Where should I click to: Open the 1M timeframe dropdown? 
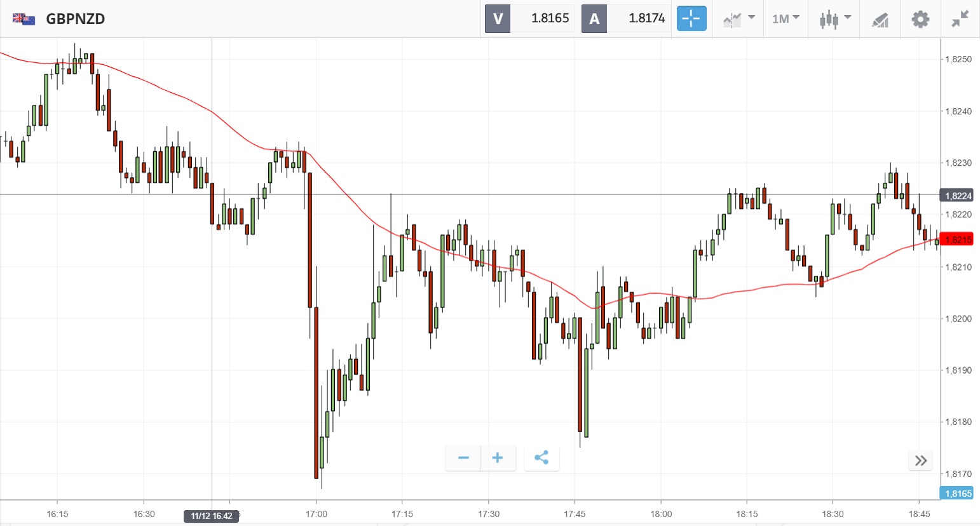point(786,19)
